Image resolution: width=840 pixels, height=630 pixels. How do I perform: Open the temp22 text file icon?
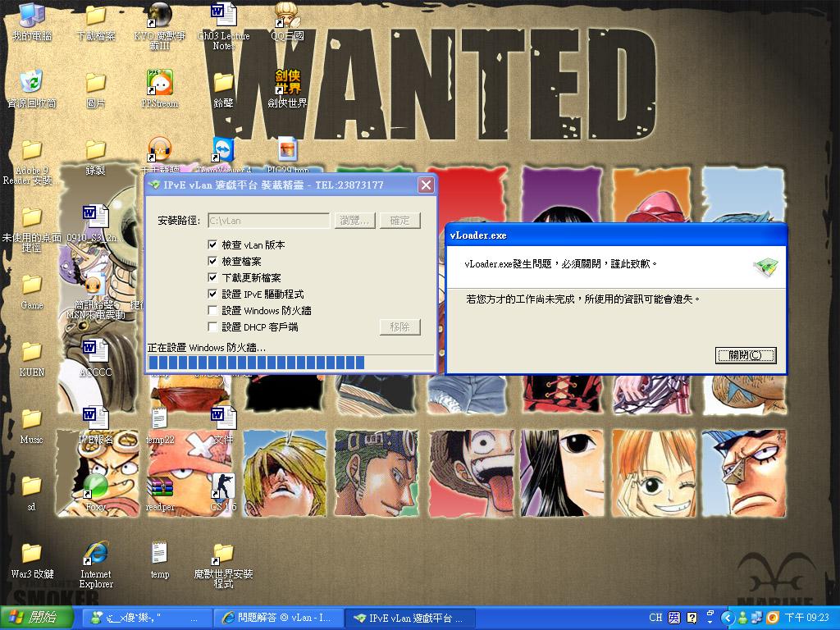pos(159,426)
